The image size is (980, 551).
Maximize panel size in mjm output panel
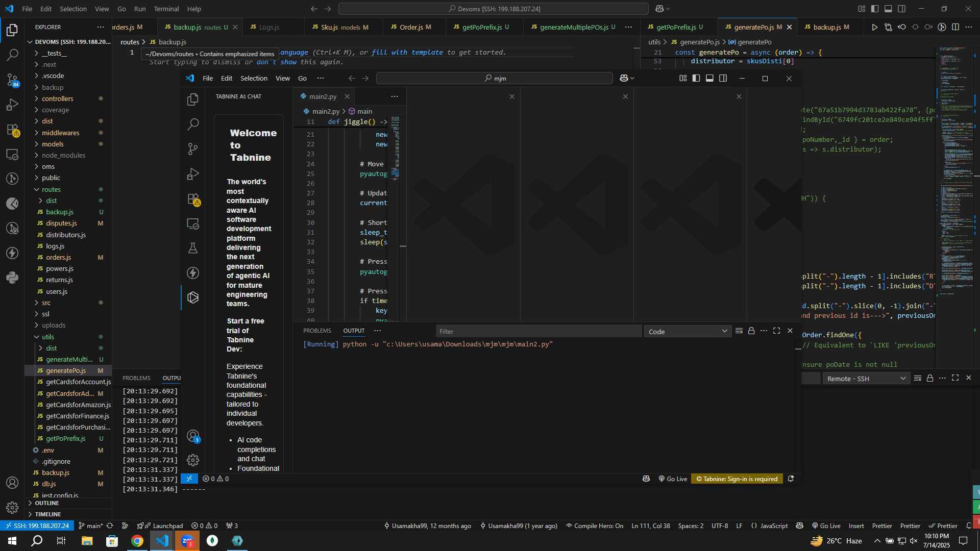(776, 331)
